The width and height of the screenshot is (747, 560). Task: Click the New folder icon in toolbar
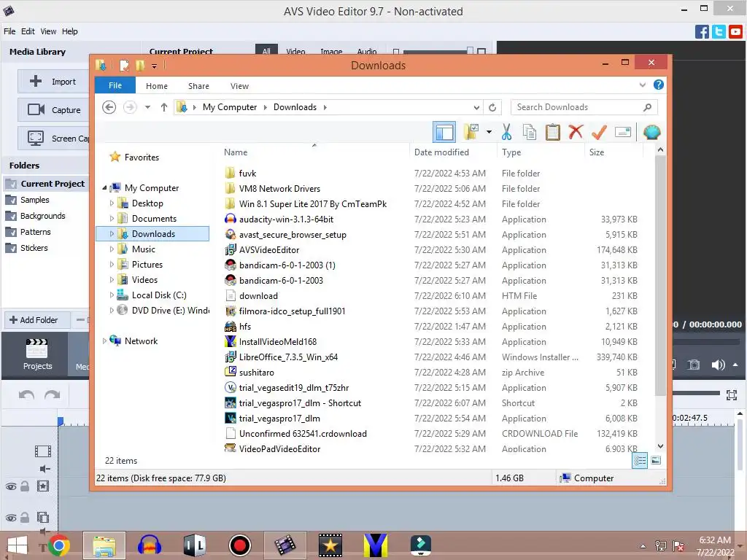471,132
